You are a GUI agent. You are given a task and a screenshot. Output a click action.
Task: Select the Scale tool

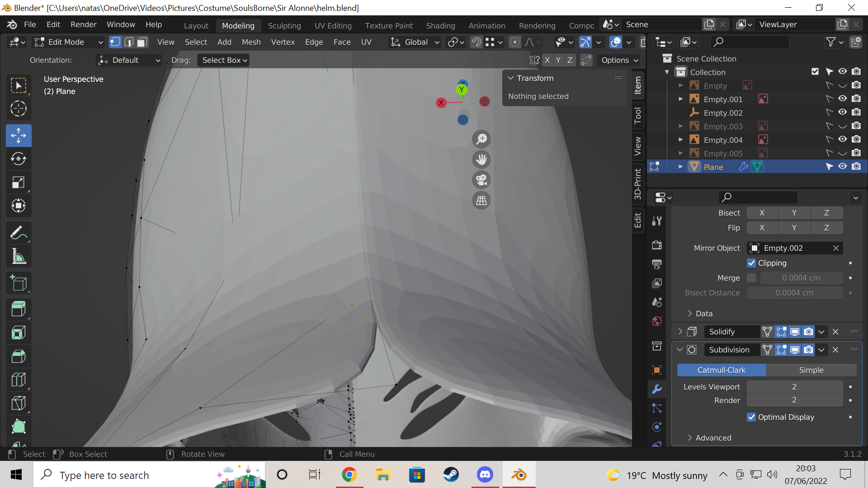coord(18,183)
